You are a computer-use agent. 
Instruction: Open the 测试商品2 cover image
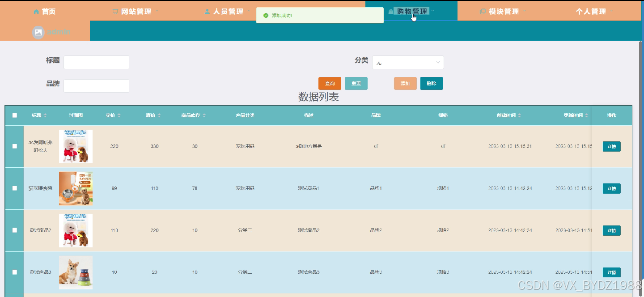tap(76, 230)
